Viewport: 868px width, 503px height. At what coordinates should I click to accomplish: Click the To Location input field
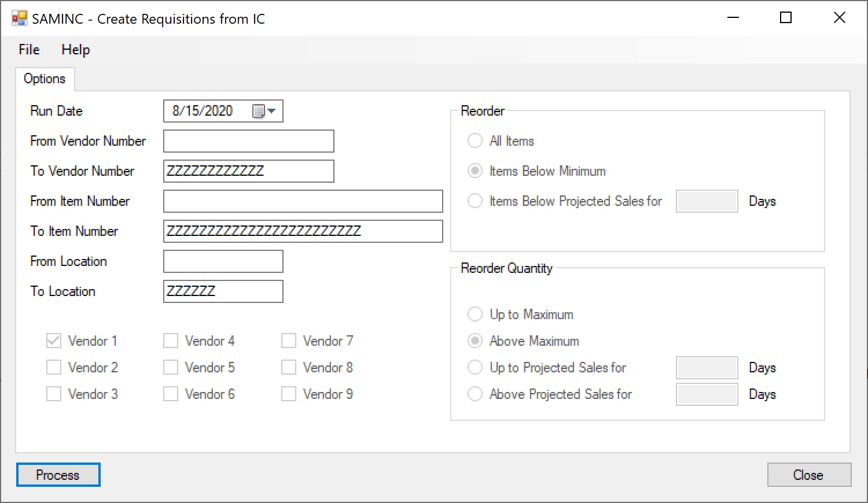click(x=223, y=291)
